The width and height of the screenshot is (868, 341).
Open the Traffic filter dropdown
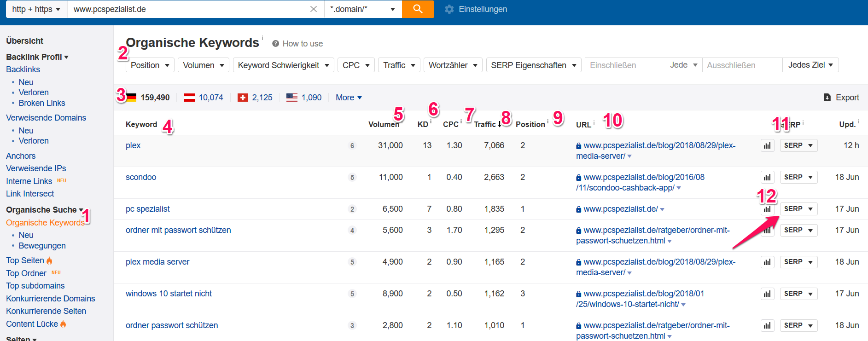point(399,65)
